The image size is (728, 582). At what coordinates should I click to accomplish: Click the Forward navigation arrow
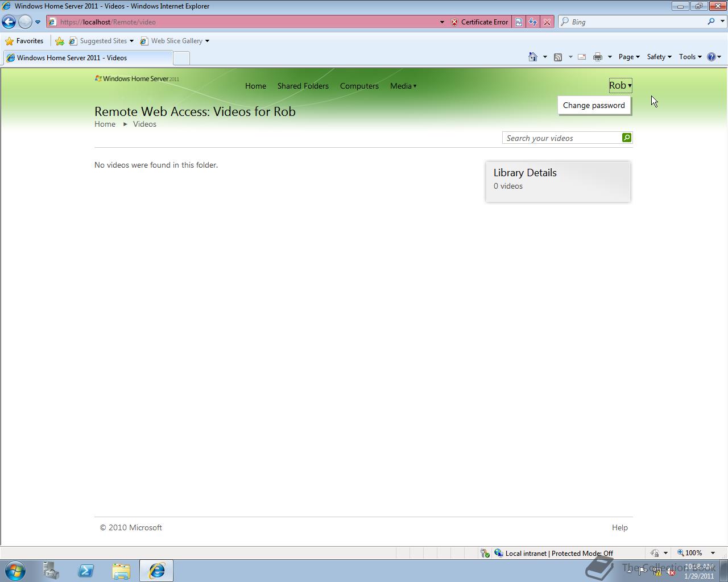tap(25, 22)
